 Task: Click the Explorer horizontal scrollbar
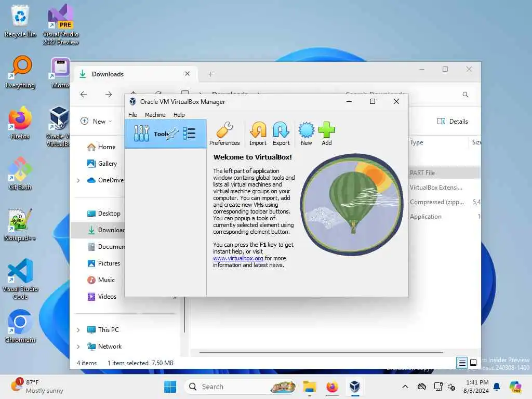pos(321,353)
